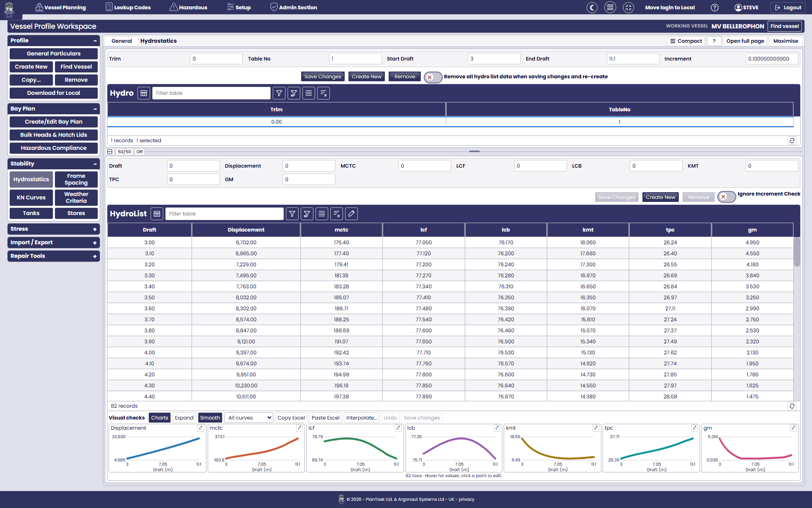Expand the Displacement chart
The width and height of the screenshot is (812, 508).
pos(200,428)
